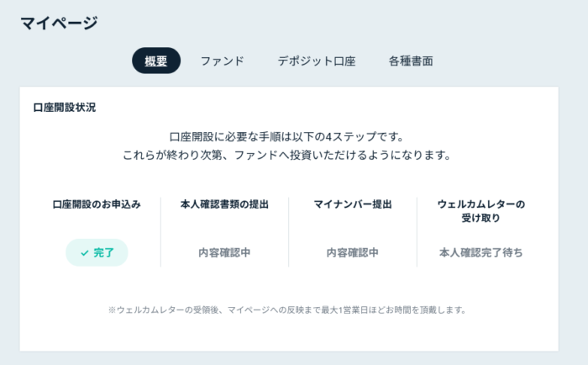Select the 口座開設のお申込み step label
Viewport: 588px width, 365px height.
coord(97,204)
